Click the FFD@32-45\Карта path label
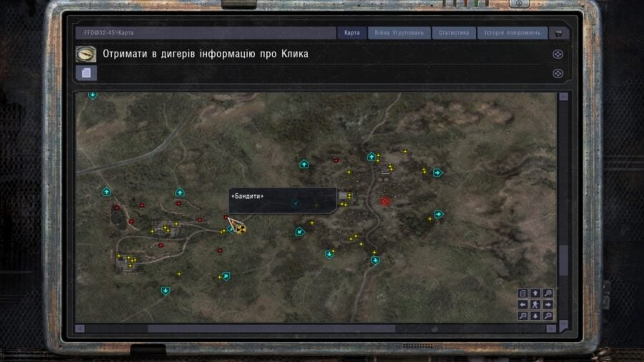Image resolution: width=644 pixels, height=362 pixels. 109,33
